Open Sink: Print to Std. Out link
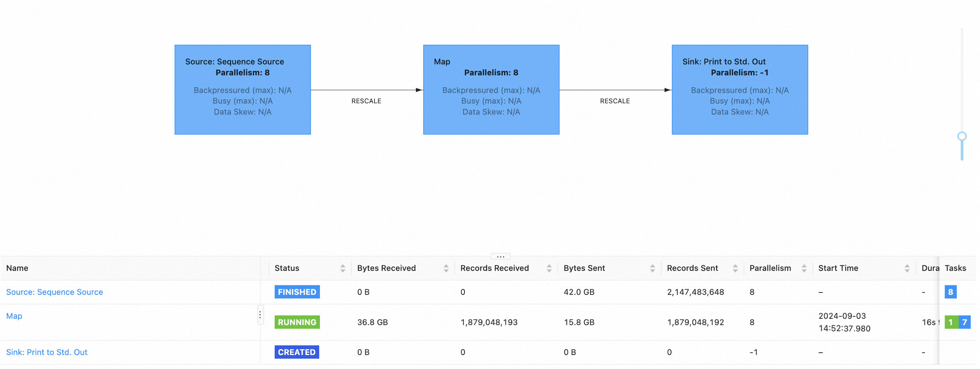 (47, 352)
